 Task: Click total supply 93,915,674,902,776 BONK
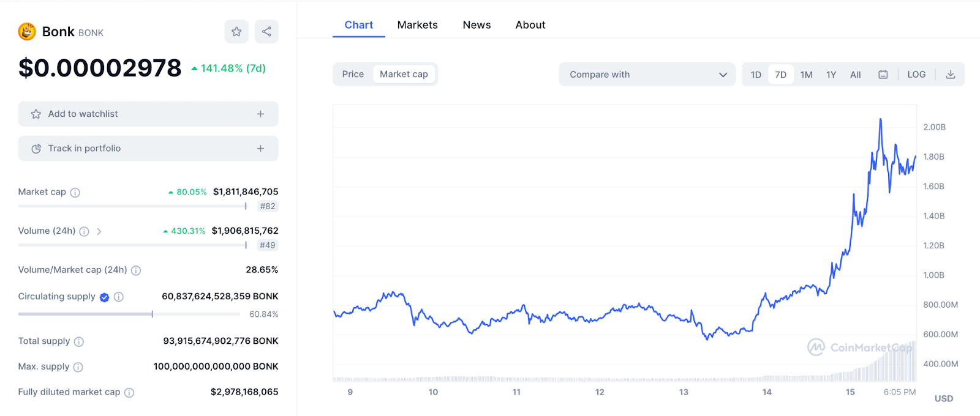(221, 341)
